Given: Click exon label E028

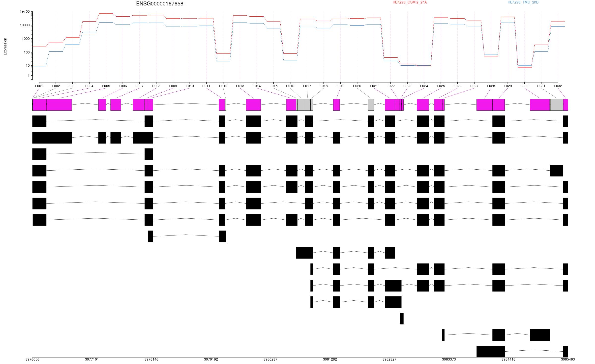Looking at the screenshot, I should (491, 86).
